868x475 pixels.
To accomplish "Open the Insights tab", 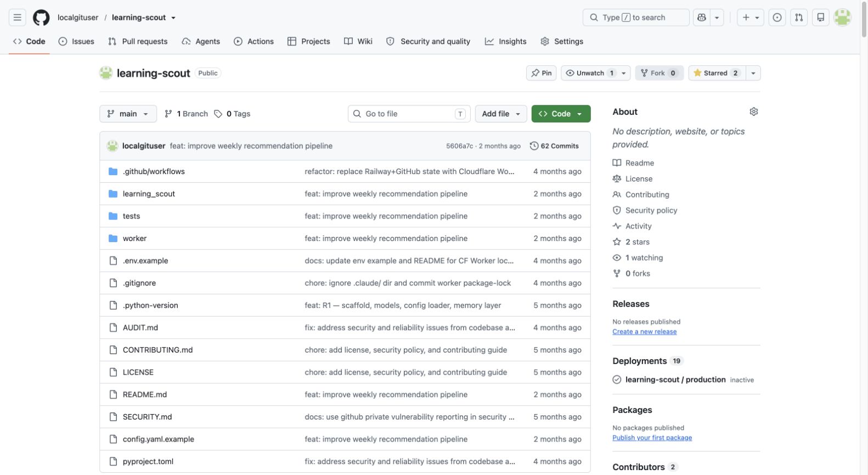I will pos(505,41).
